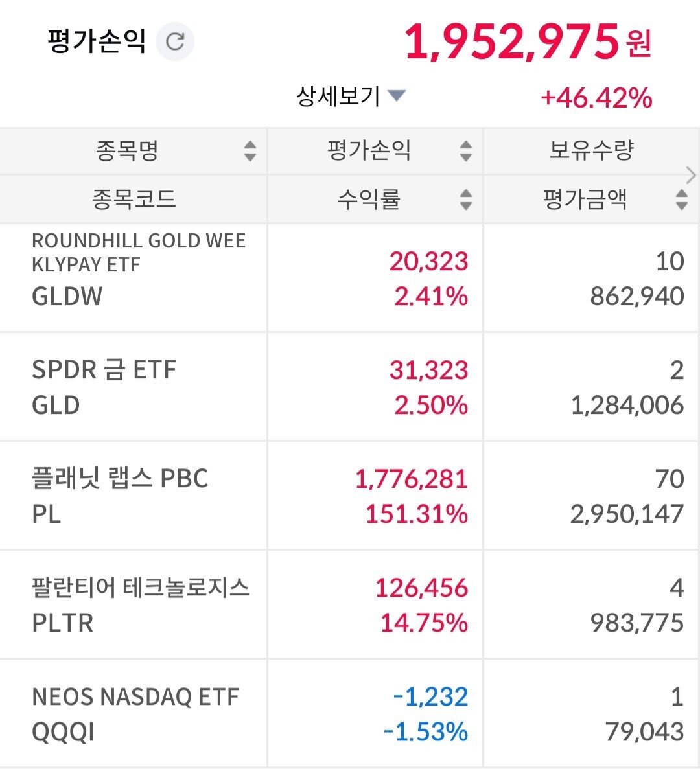This screenshot has height=769, width=700.
Task: Expand the 상세보기 details dropdown
Action: coord(350,97)
